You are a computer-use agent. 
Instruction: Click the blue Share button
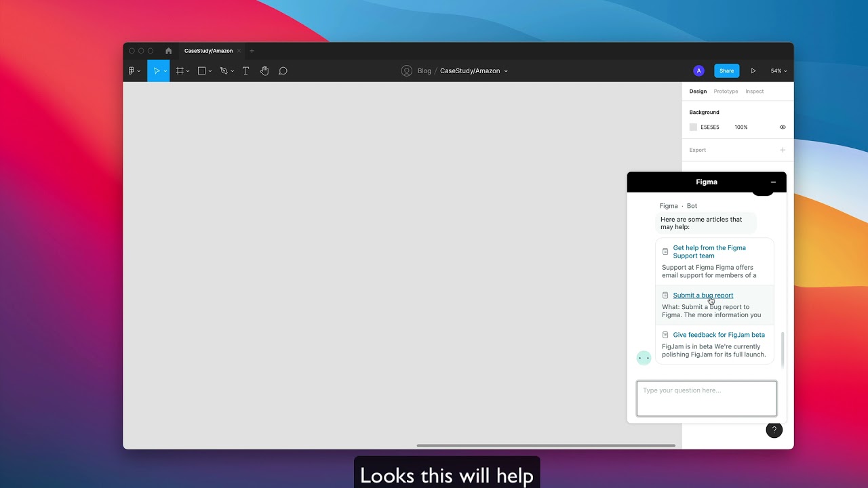tap(726, 70)
